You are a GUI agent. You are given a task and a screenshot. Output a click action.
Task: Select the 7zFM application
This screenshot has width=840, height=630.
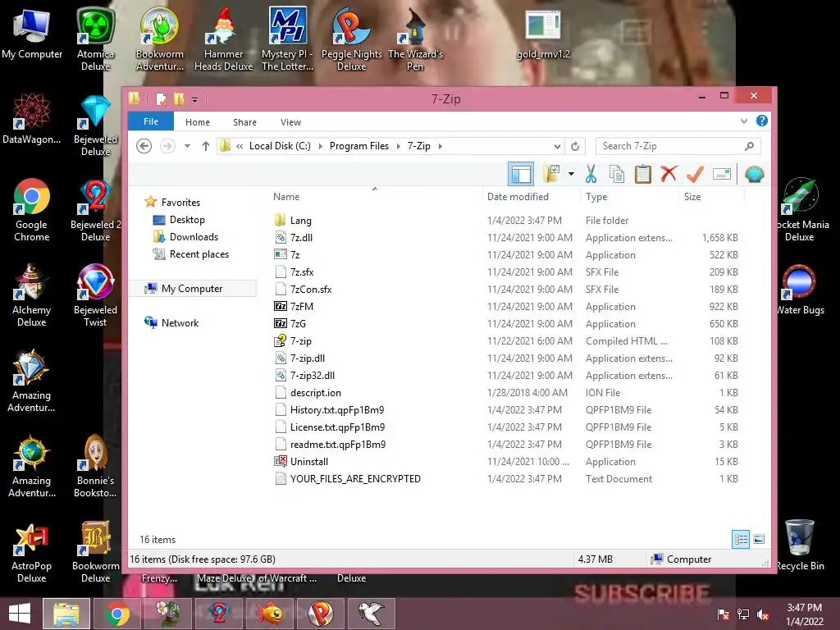click(x=302, y=307)
